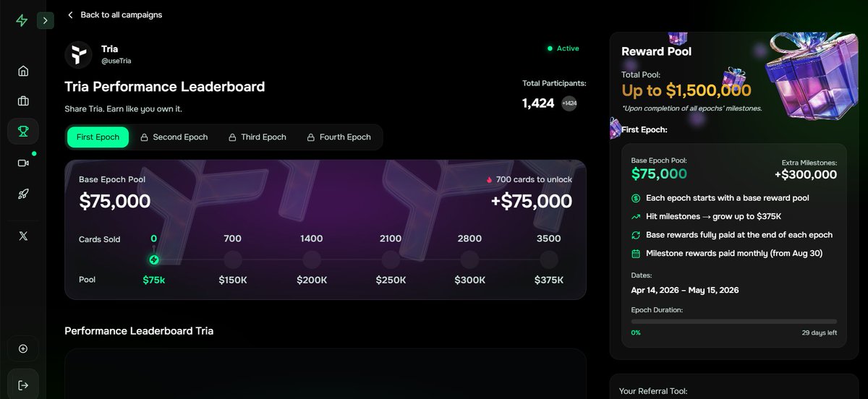Click the lightning bolt logo in sidebar

pyautogui.click(x=22, y=20)
